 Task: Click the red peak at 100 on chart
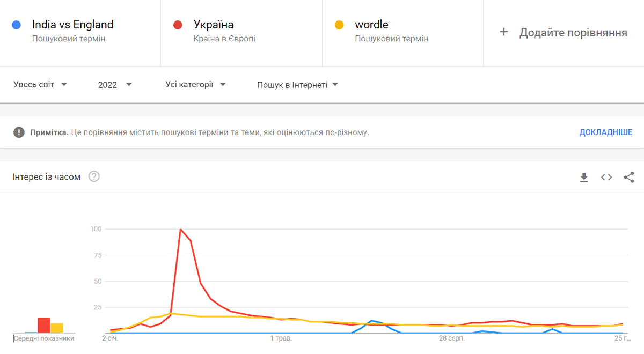click(x=181, y=230)
